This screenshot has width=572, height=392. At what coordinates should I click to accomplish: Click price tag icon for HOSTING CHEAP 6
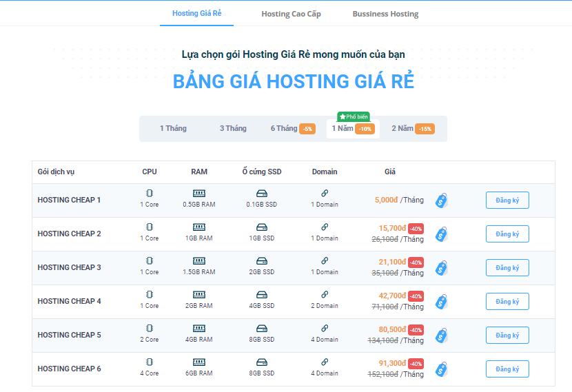click(441, 369)
